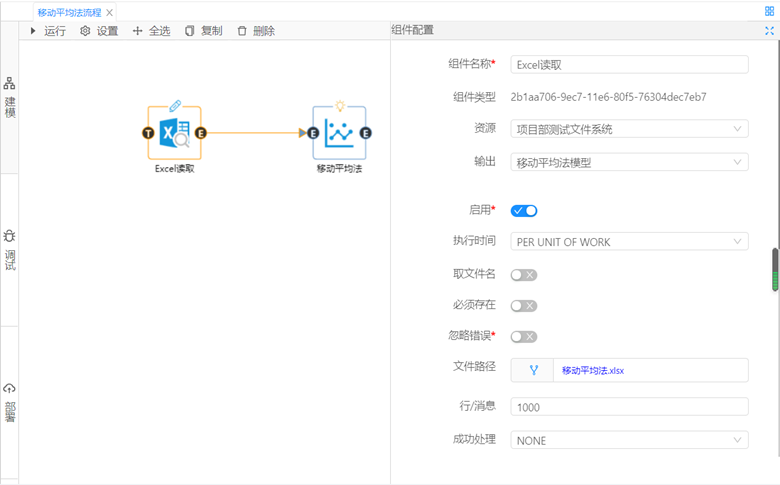The image size is (780, 485).
Task: Click the 组件名称 input field
Action: [629, 64]
